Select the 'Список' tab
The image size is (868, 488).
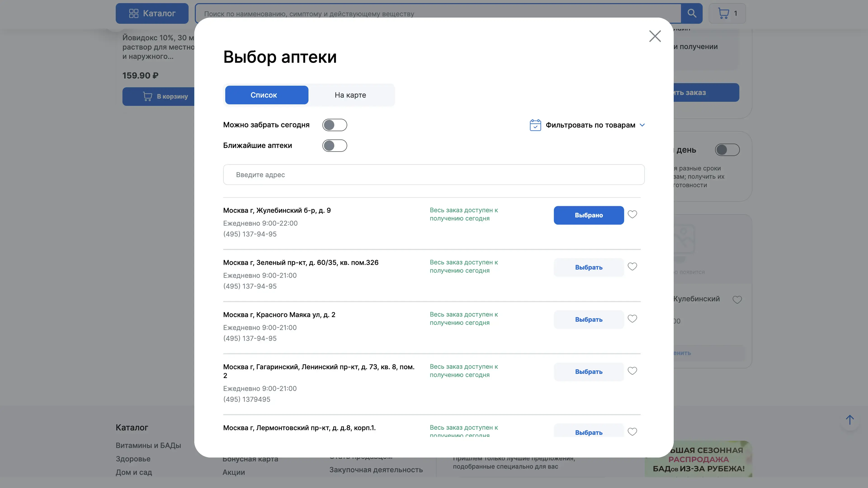tap(267, 95)
